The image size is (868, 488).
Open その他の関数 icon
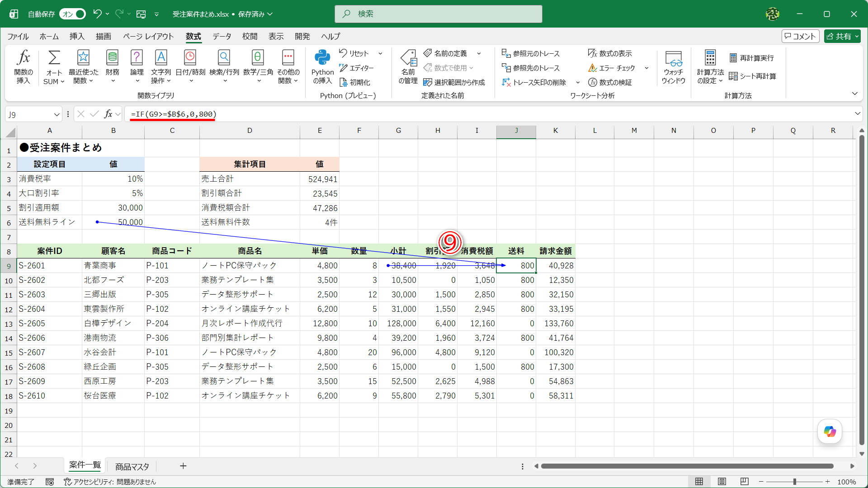tap(288, 58)
